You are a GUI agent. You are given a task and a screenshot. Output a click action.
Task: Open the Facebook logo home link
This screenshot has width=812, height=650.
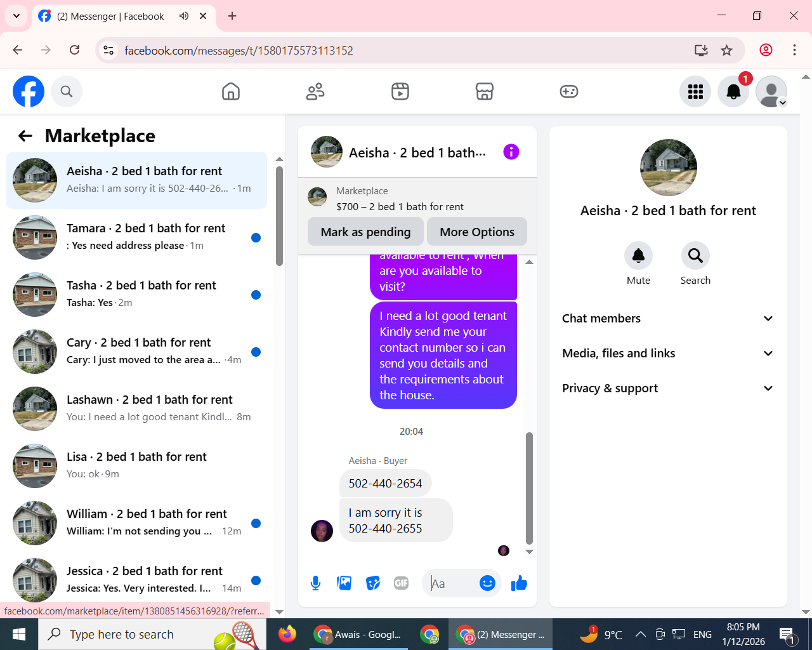tap(29, 91)
